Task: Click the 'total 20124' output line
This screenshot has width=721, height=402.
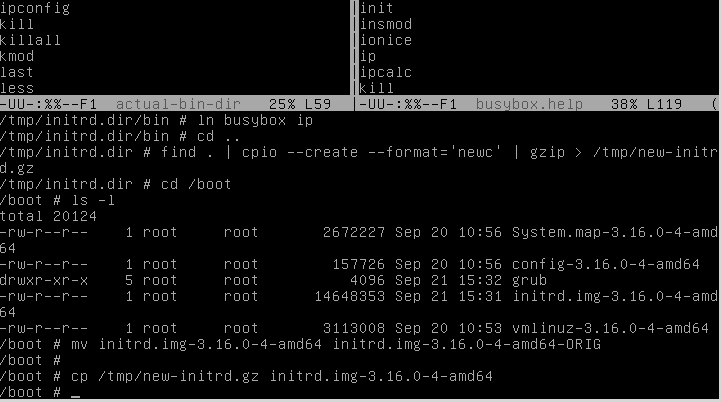Action: pos(48,216)
